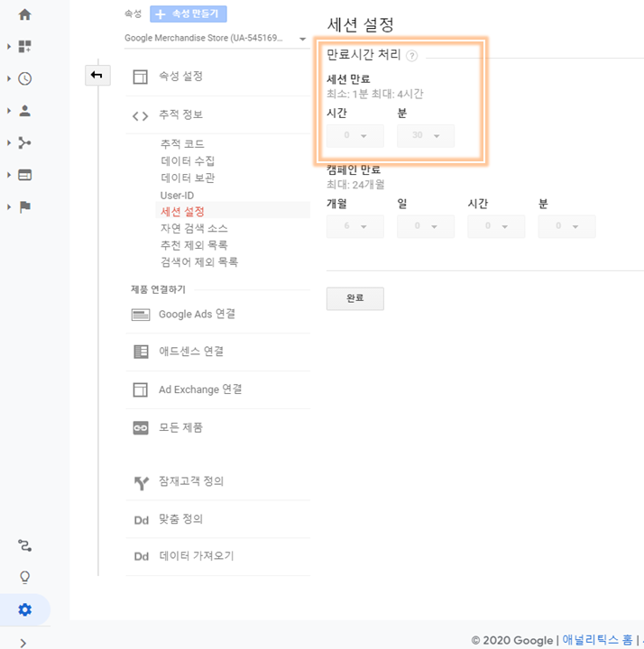
Task: Open 데이터 가져오기
Action: point(197,556)
